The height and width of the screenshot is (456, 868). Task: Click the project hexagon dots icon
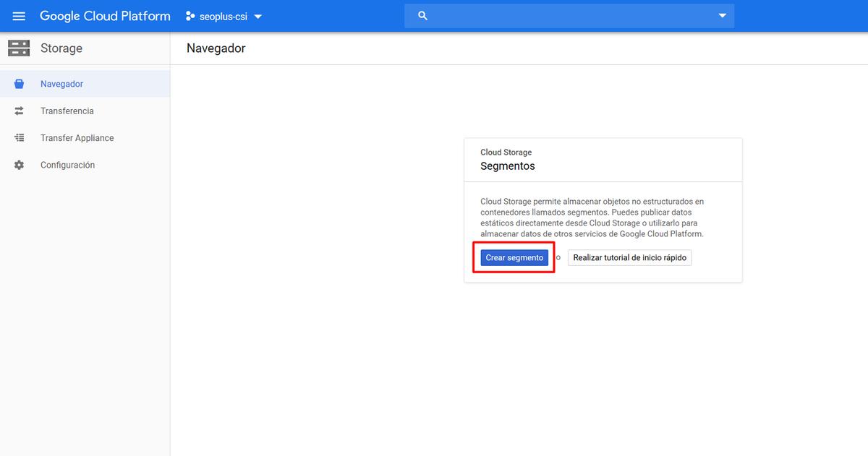point(190,16)
